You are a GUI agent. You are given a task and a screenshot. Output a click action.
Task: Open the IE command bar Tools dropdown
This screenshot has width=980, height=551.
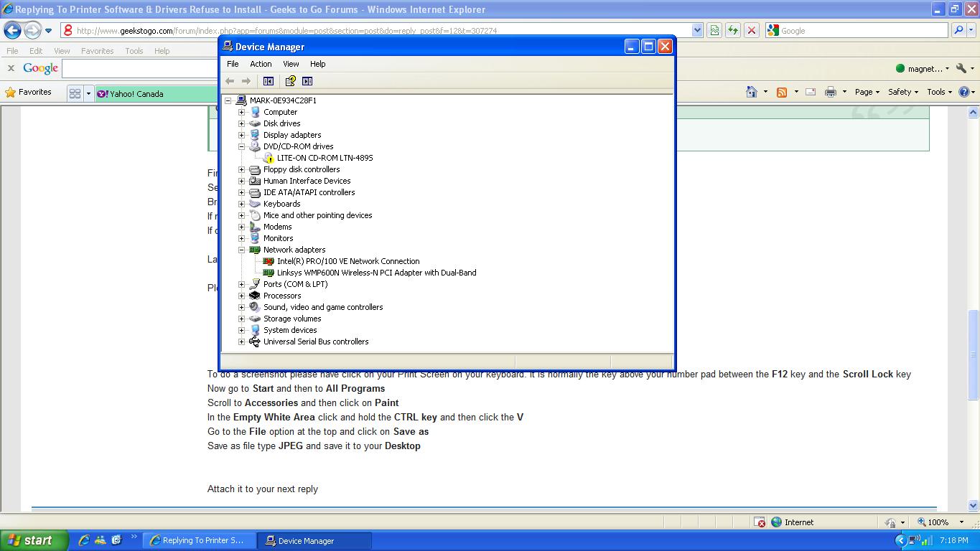[940, 92]
